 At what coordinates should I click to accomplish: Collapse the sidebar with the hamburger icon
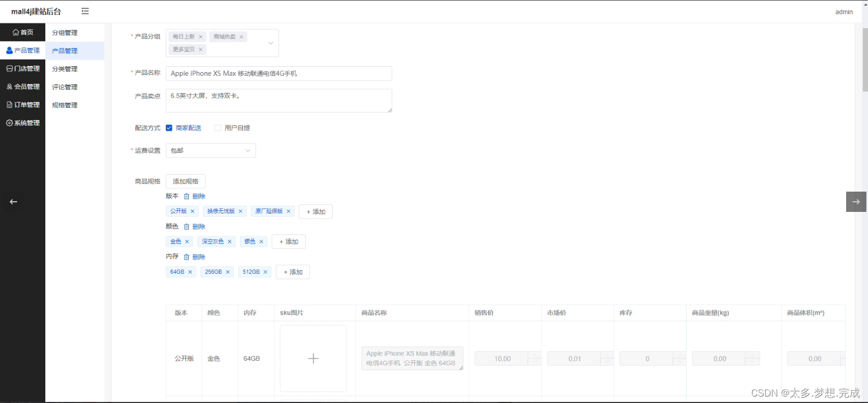[85, 11]
